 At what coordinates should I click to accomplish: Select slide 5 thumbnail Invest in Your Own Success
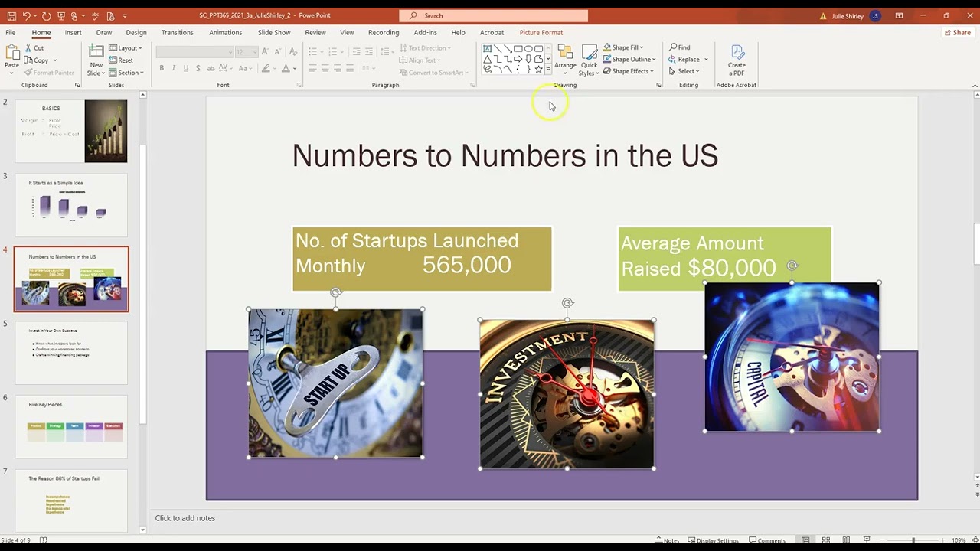point(71,353)
